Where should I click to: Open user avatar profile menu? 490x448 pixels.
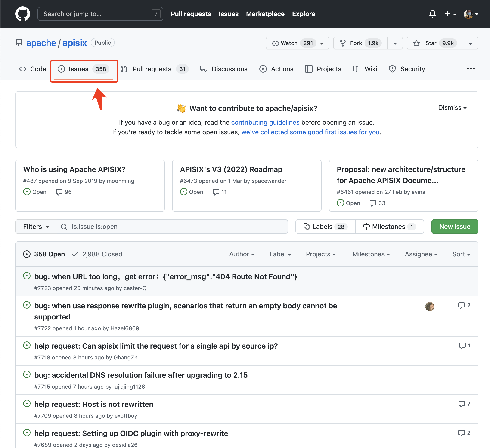click(x=471, y=14)
